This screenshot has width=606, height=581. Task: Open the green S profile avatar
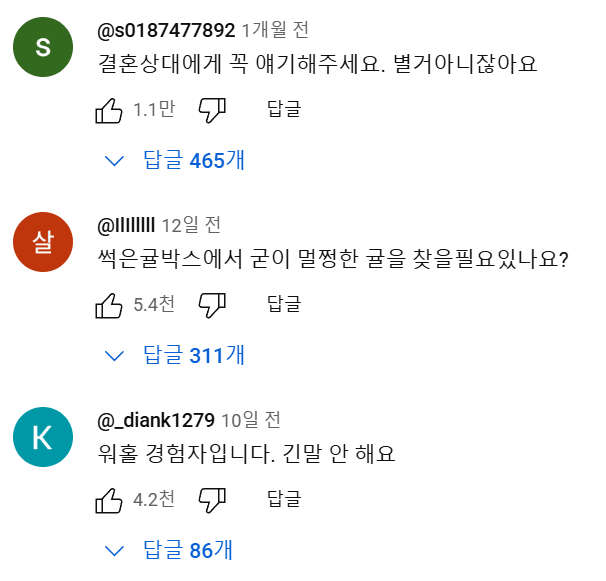[43, 46]
